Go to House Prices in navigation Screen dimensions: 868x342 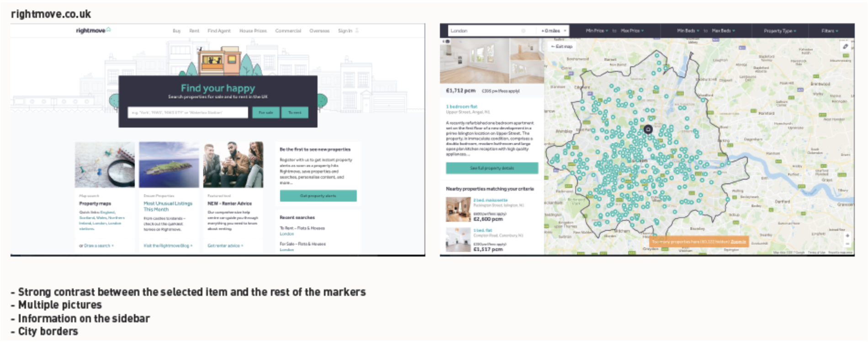pyautogui.click(x=253, y=31)
